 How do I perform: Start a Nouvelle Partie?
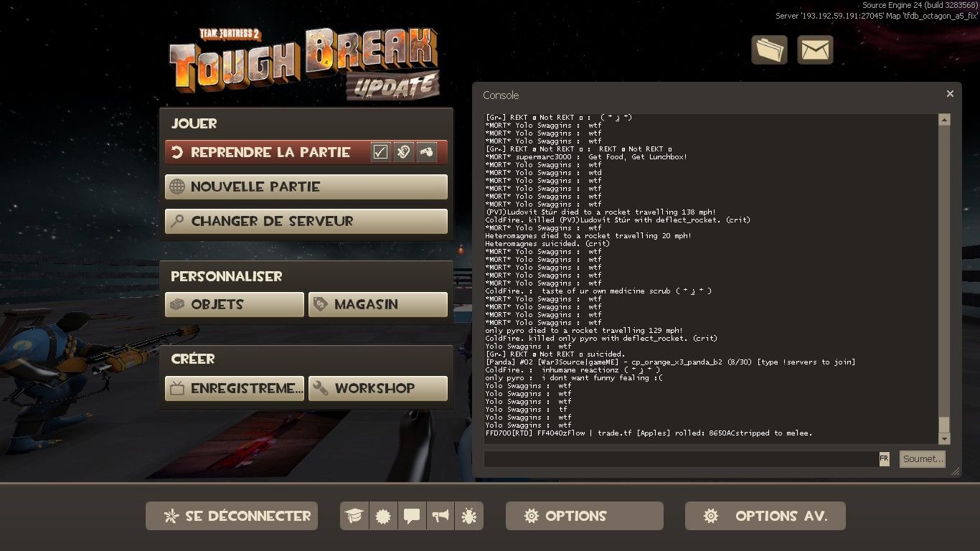306,187
